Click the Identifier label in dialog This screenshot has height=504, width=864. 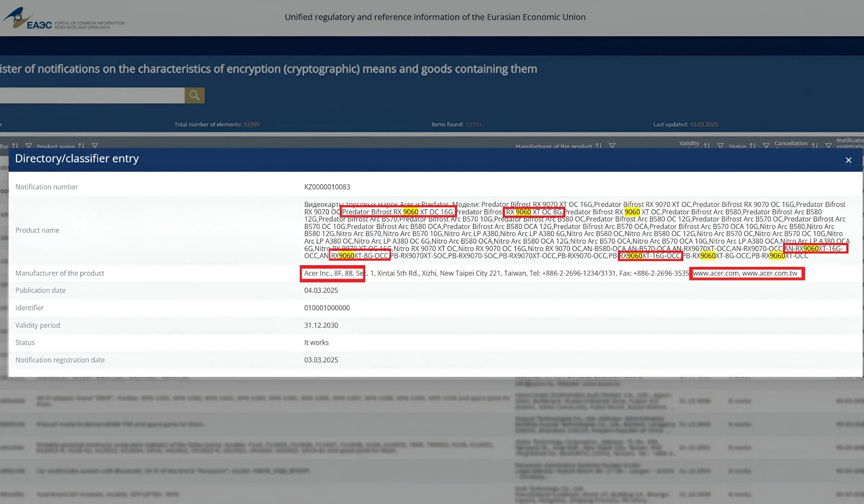coord(30,308)
